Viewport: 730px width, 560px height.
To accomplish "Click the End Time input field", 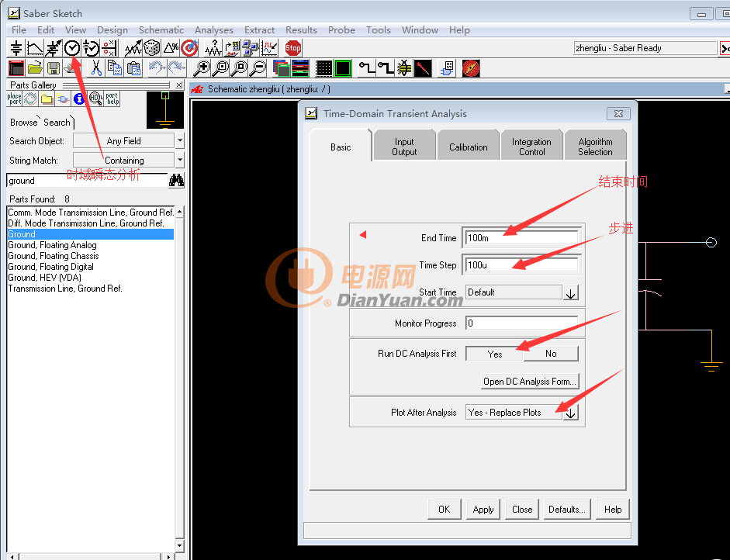I will (x=521, y=238).
